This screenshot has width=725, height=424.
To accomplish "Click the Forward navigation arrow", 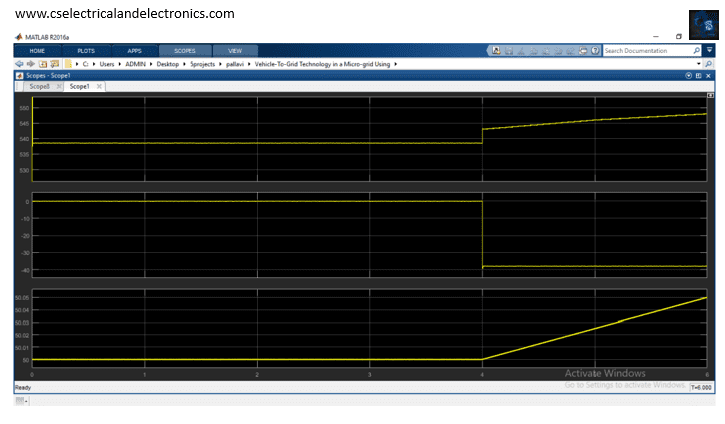I will (29, 63).
